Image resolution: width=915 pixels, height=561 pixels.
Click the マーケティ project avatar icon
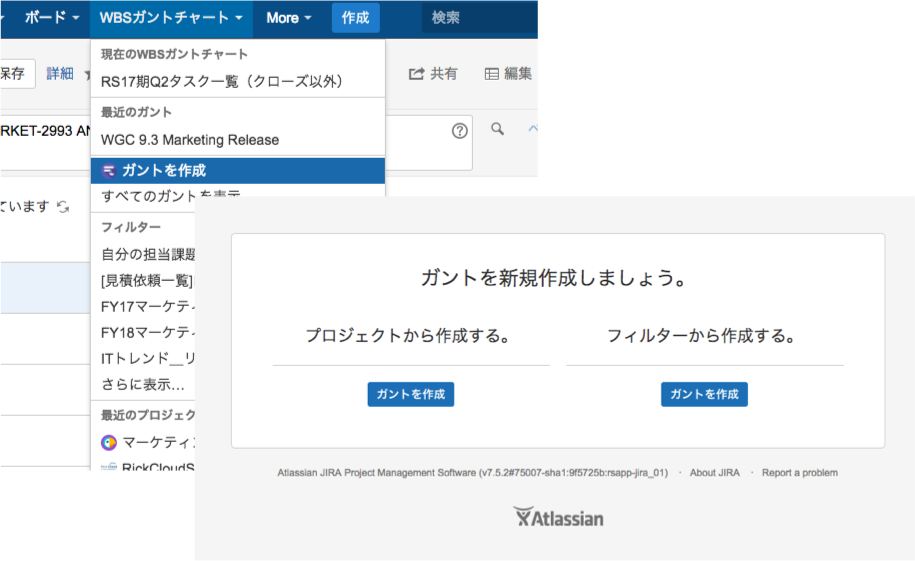(109, 442)
